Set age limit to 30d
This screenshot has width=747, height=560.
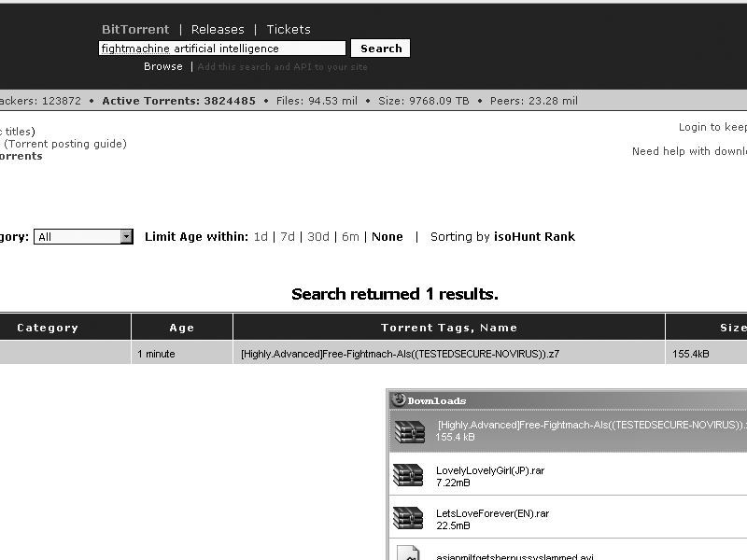[x=318, y=237]
